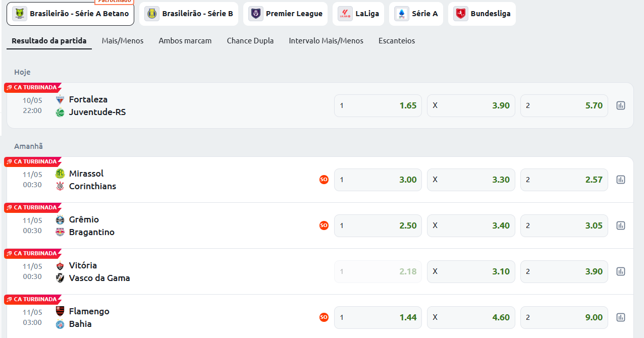Click the orange SO icon on Grêmio match
Screen dimensions: 644x338
coord(324,226)
